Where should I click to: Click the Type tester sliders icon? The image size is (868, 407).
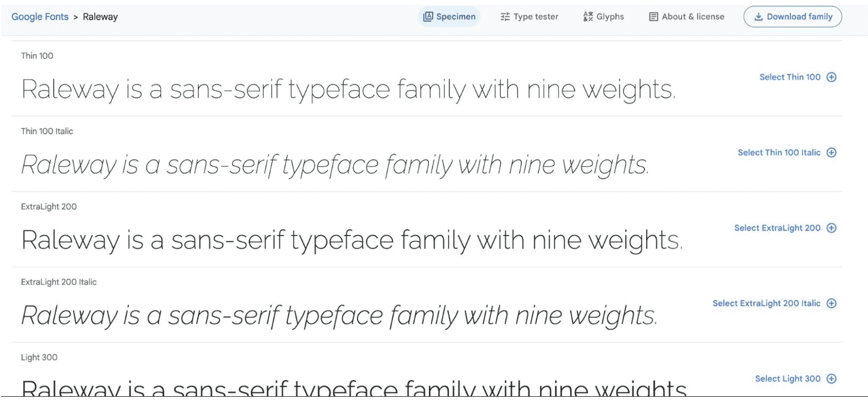click(505, 17)
